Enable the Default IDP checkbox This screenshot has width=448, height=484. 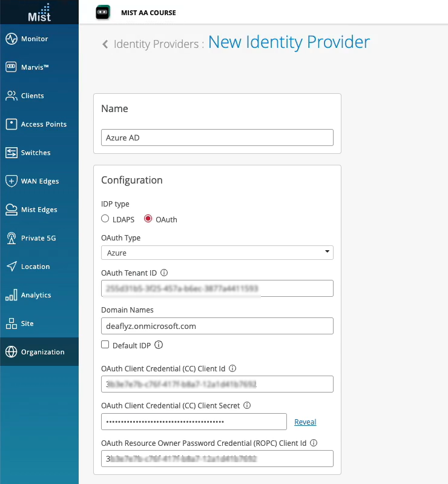[105, 345]
